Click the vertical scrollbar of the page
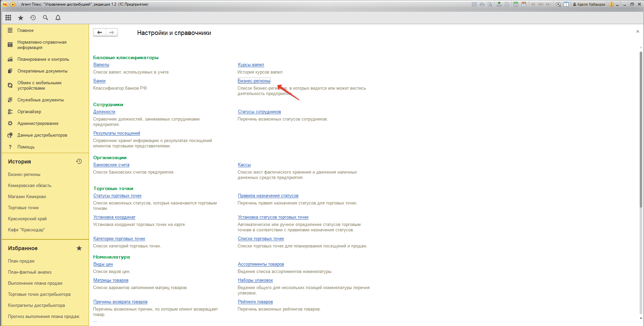644x326 pixels. (641, 129)
